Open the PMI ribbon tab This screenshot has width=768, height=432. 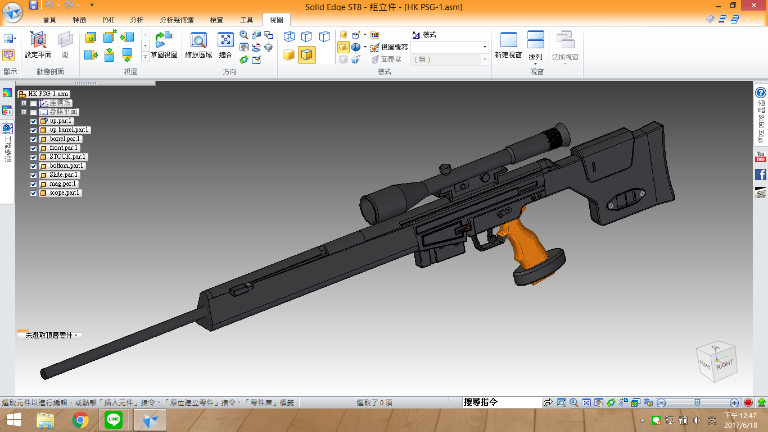click(108, 20)
